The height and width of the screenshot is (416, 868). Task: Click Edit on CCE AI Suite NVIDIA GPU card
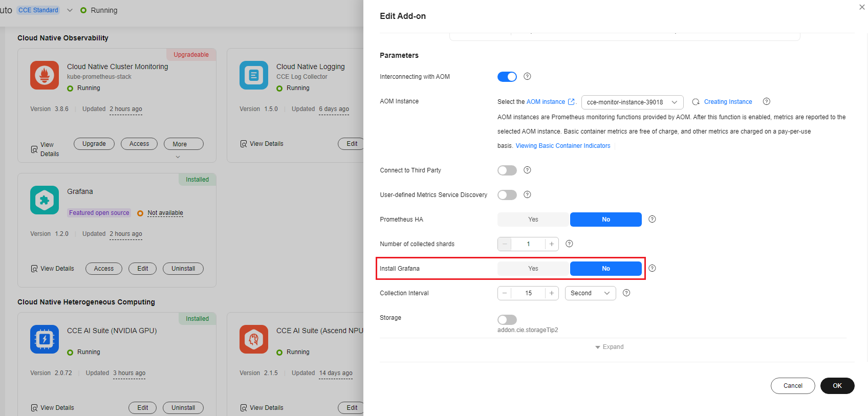143,408
